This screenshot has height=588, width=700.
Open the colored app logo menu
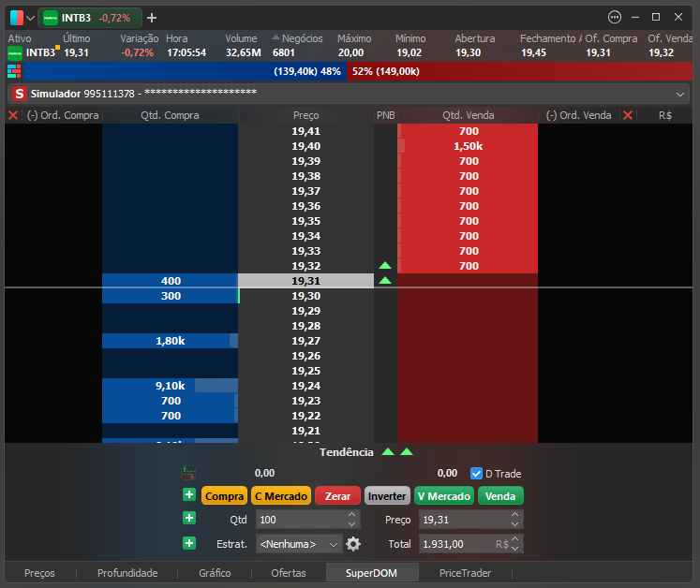tap(17, 18)
